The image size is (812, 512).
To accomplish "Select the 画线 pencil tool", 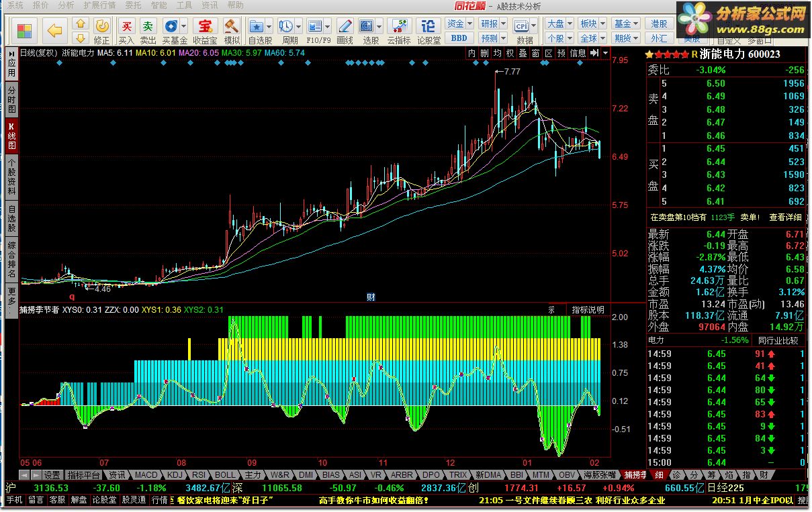I will [x=345, y=25].
